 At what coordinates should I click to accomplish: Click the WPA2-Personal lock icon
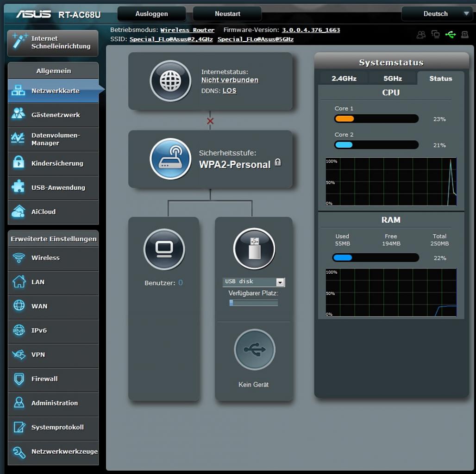(x=278, y=162)
